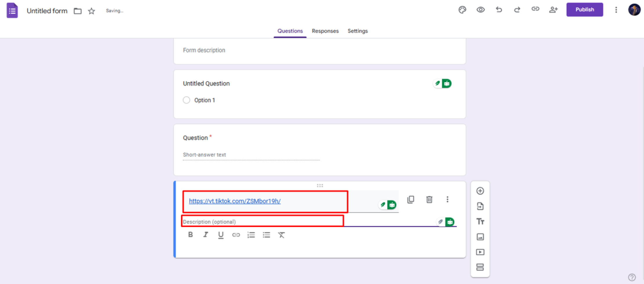Undo the last change
Viewport: 644px width, 284px height.
point(499,10)
